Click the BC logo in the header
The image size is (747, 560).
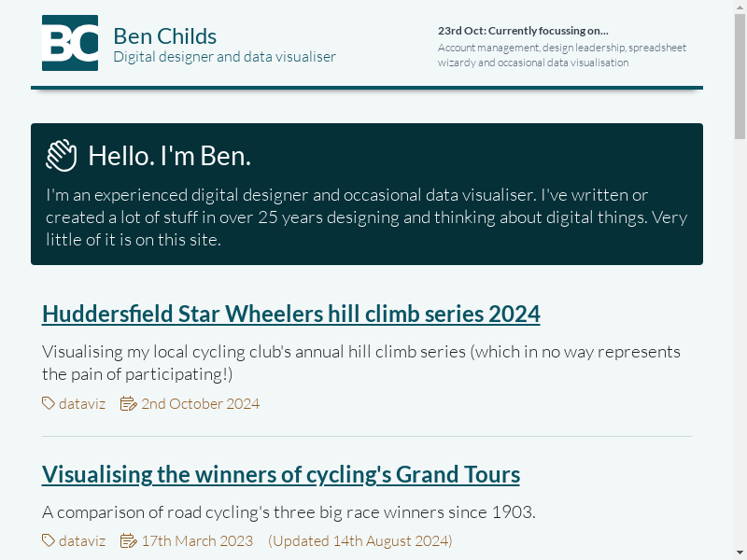tap(70, 43)
